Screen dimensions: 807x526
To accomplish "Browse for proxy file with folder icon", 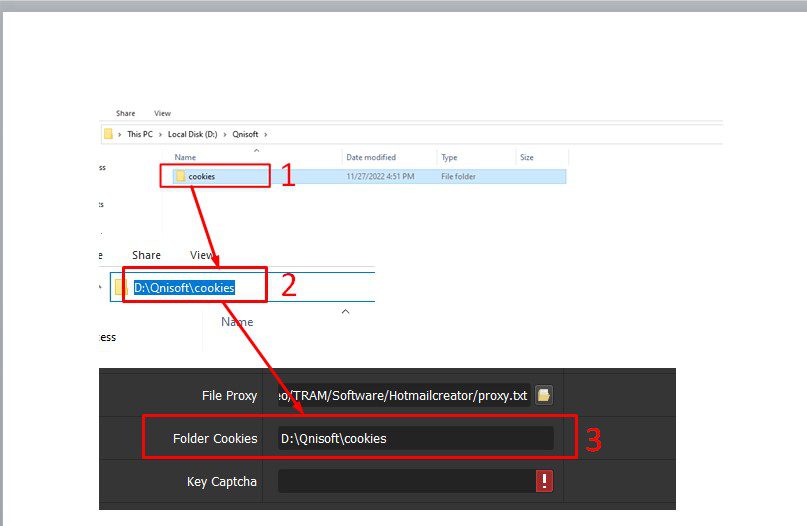I will click(543, 395).
